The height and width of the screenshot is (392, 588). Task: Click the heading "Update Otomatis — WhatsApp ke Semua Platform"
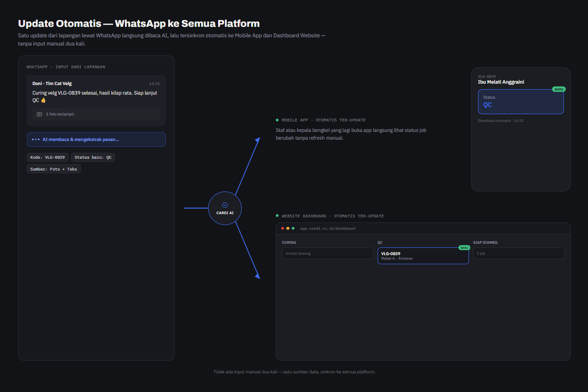[139, 24]
